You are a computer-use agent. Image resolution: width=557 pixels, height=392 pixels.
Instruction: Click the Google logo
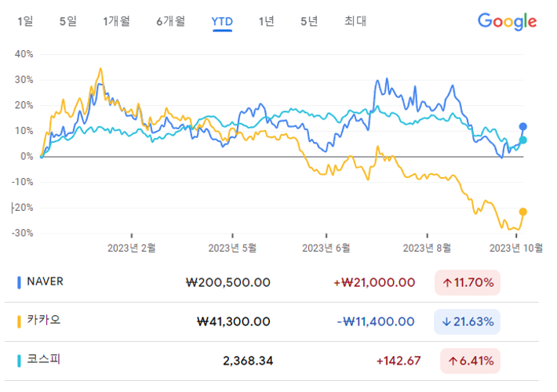[x=507, y=22]
